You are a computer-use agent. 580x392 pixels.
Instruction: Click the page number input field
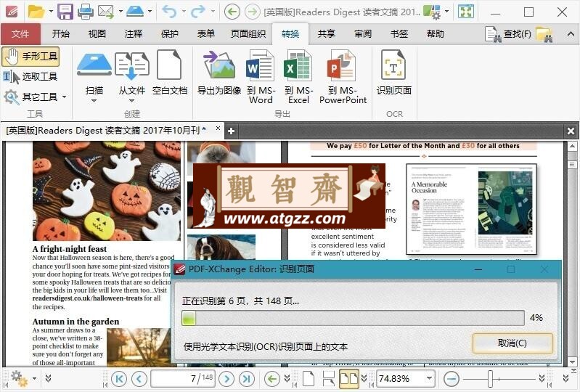coord(183,379)
